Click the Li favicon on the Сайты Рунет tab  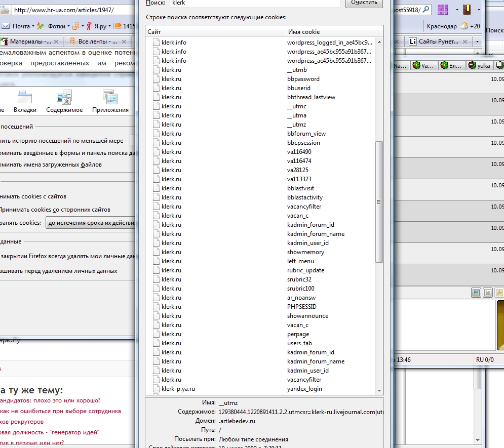pos(413,42)
